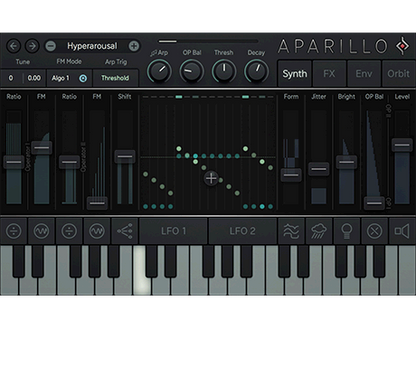Go to the next preset with the right arrow

[x=32, y=46]
